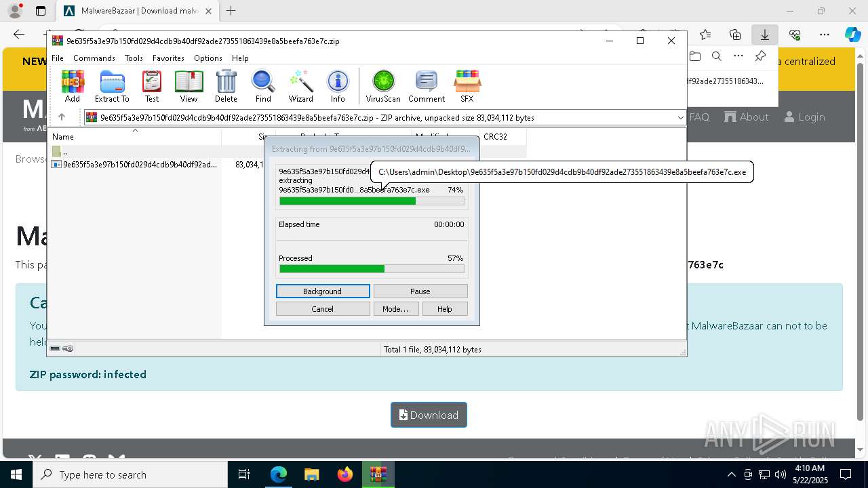The height and width of the screenshot is (488, 868).
Task: Pin the downloads flyout
Action: [760, 56]
